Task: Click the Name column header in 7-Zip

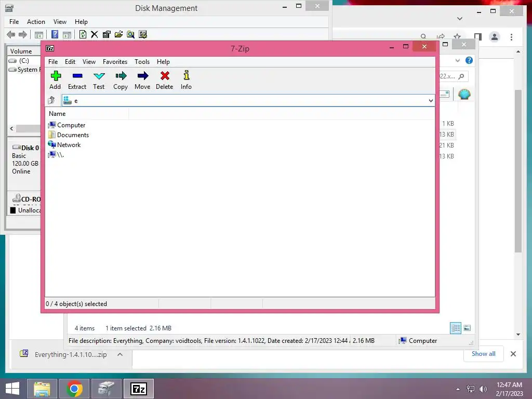Action: point(87,114)
